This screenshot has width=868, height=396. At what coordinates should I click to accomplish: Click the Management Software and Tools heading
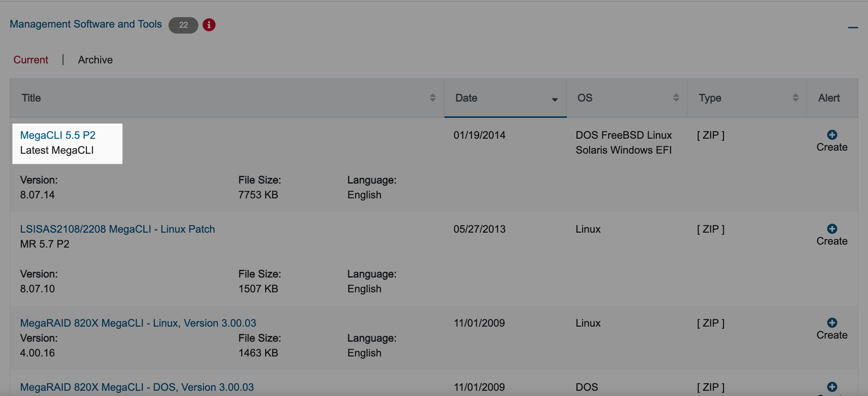[x=86, y=24]
